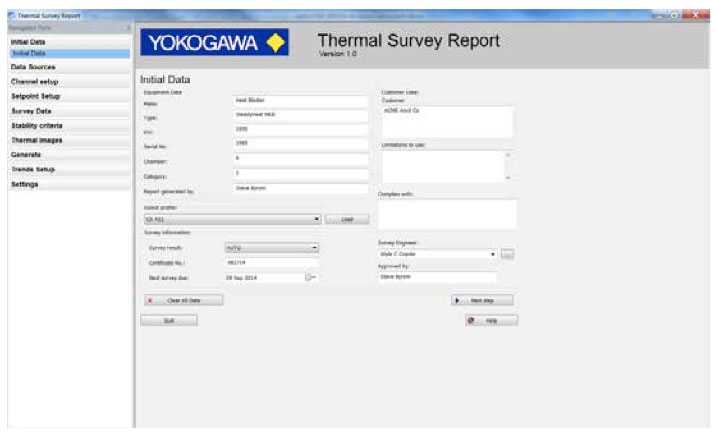Click the Clear All Data button
Screen dimensions: 718x436
[x=184, y=300]
